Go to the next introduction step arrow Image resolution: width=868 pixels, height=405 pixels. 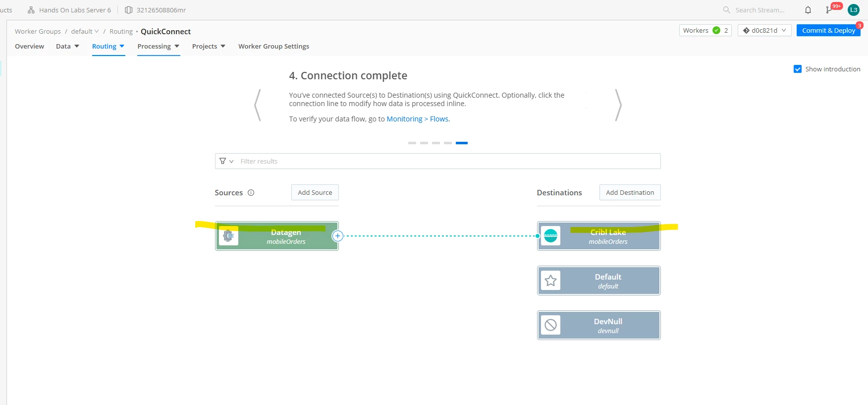618,105
